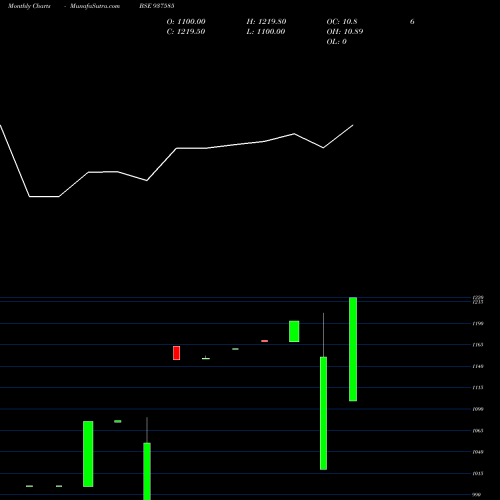Click the close value C: 1219.50
The height and width of the screenshot is (500, 500).
(186, 32)
